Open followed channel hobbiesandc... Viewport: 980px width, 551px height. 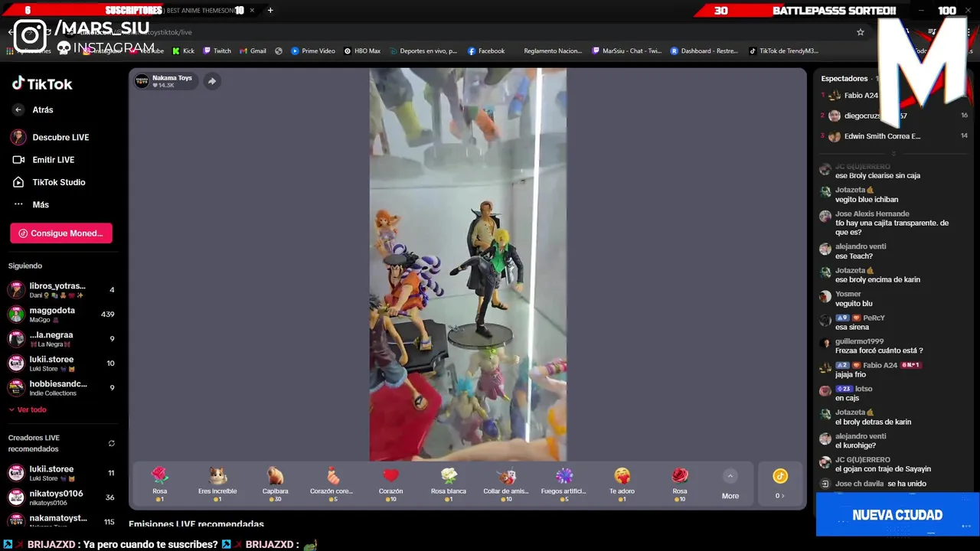pos(61,388)
